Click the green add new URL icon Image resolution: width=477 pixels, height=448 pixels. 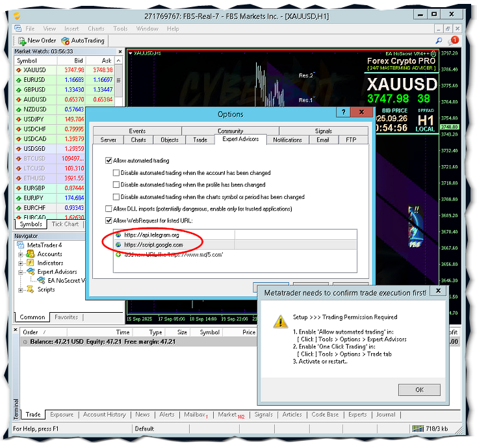coord(118,254)
